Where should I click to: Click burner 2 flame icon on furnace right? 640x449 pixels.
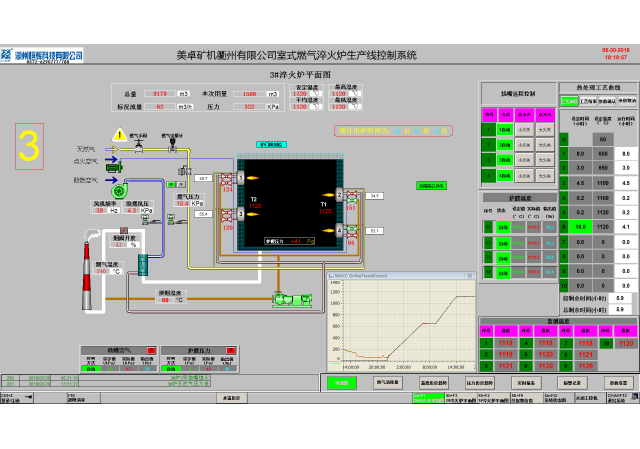click(324, 193)
